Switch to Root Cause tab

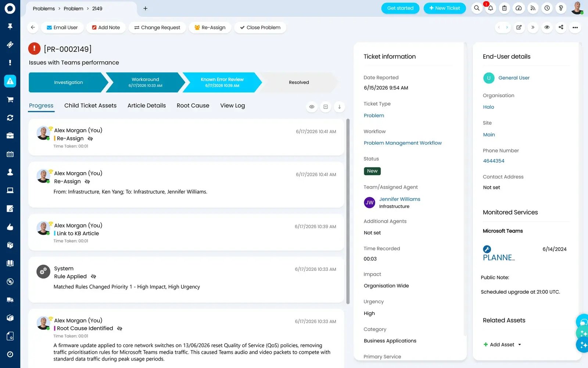(193, 106)
